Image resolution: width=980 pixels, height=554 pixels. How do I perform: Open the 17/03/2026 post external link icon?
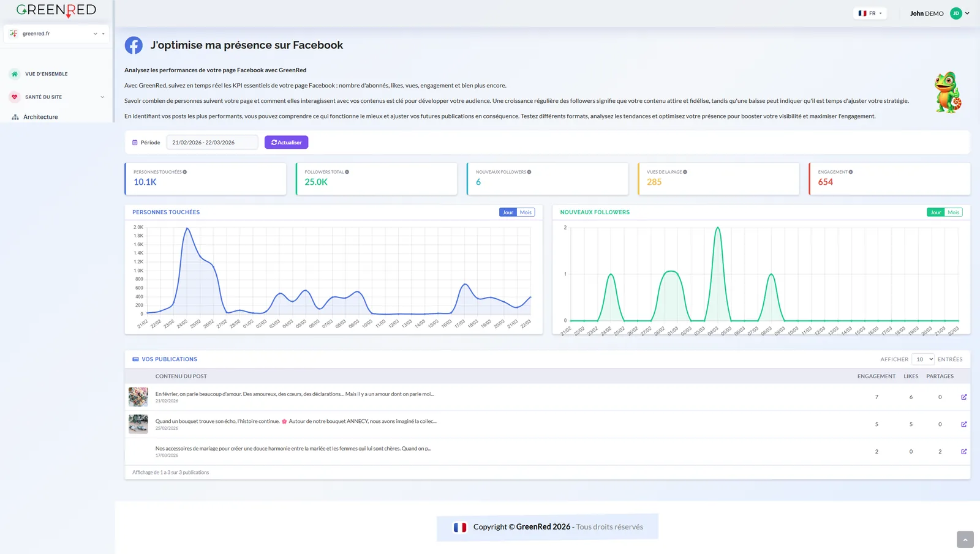pos(964,452)
